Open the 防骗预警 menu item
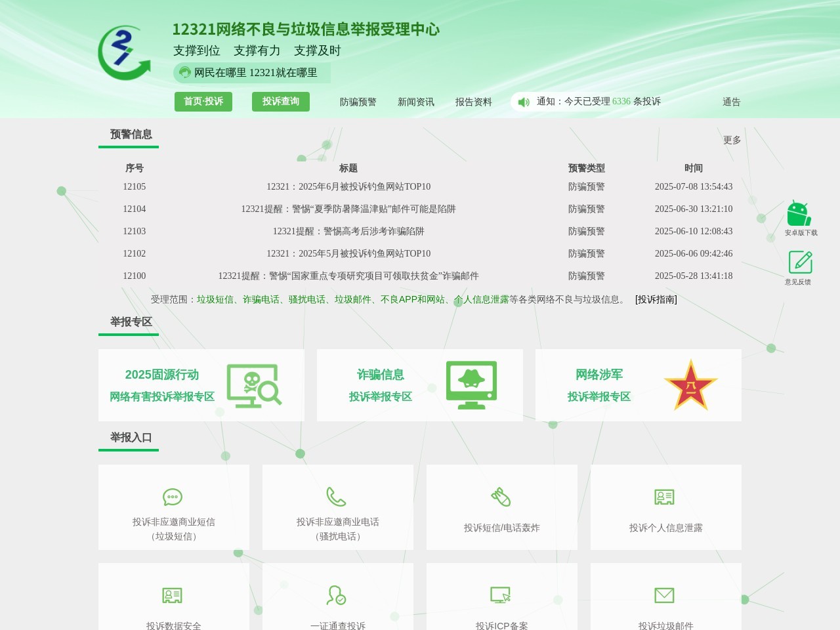 tap(357, 102)
